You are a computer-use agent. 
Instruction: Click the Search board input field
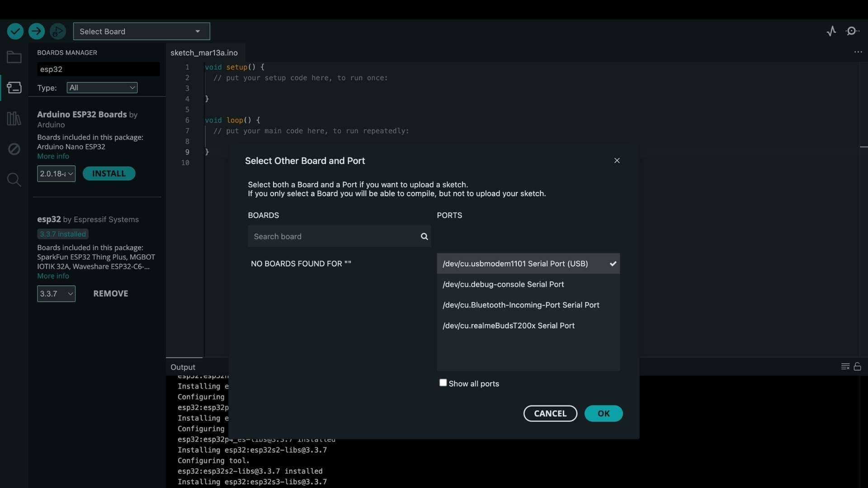click(335, 236)
